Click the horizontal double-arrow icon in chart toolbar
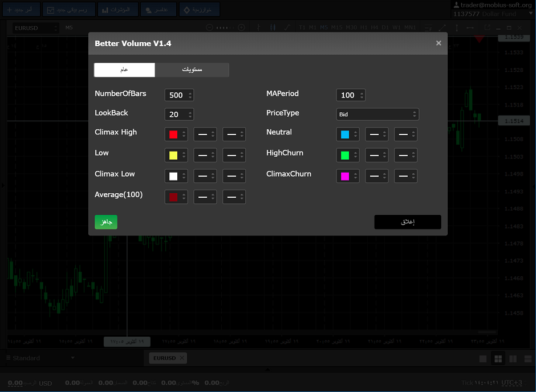 tap(470, 28)
